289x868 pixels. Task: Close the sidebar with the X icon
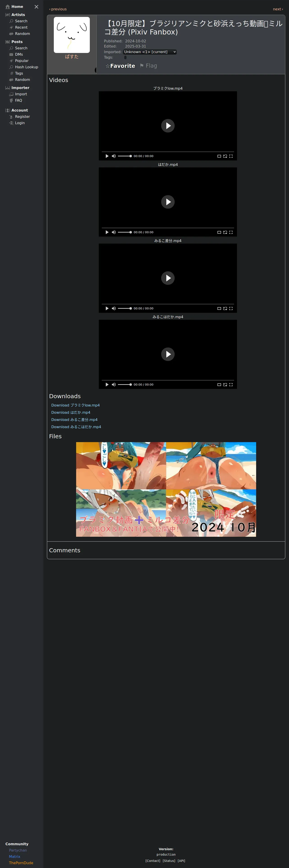click(36, 7)
